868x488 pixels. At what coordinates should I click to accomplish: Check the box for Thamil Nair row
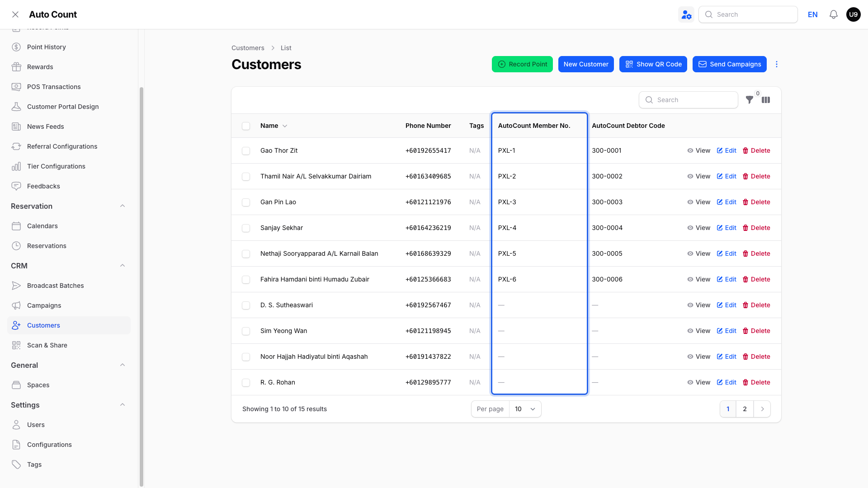coord(246,177)
